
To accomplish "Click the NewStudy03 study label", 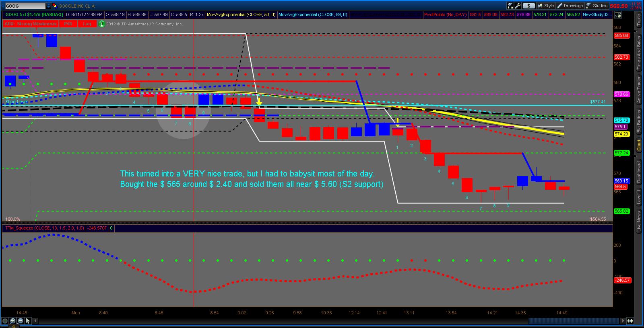I will [x=597, y=15].
